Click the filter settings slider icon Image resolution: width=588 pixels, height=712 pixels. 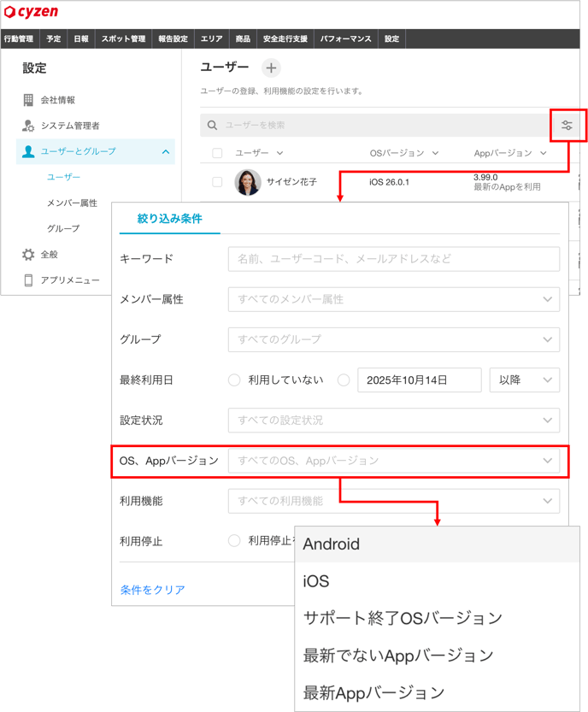[x=567, y=126]
